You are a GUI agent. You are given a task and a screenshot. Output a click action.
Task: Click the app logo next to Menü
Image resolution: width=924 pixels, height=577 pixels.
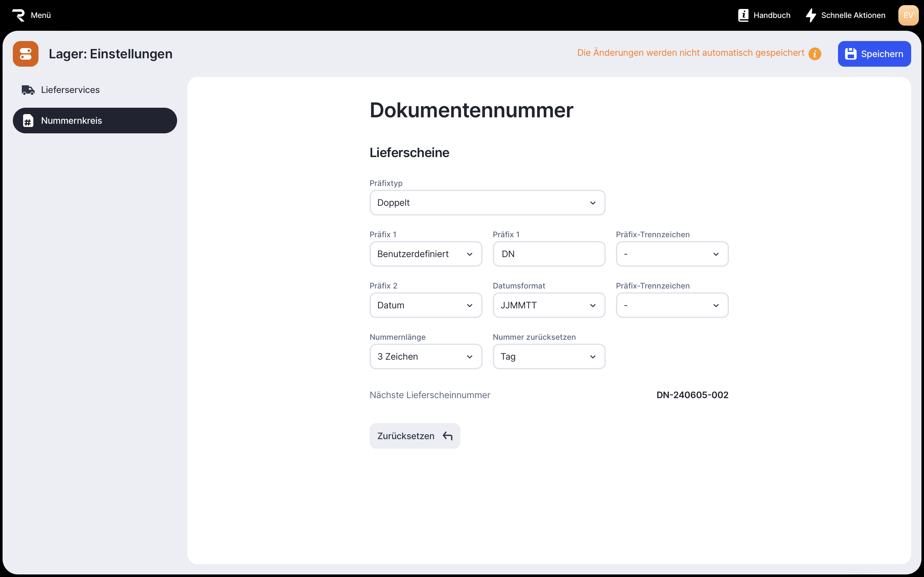point(18,15)
